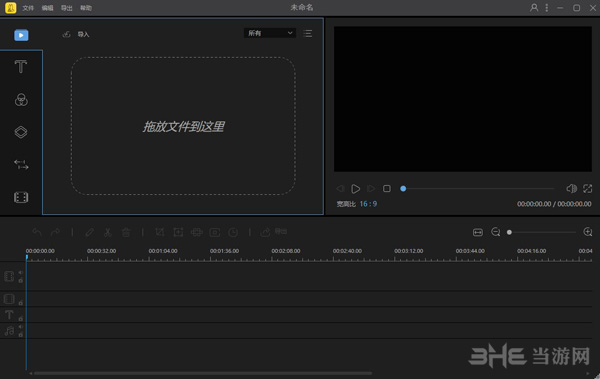Step to the previous frame
Image resolution: width=600 pixels, height=379 pixels.
coord(340,188)
